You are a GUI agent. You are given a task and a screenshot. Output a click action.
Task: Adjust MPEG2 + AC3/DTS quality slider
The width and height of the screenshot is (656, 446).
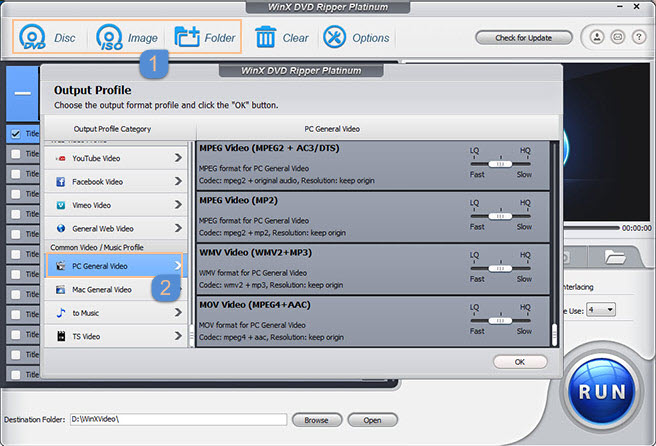(500, 164)
